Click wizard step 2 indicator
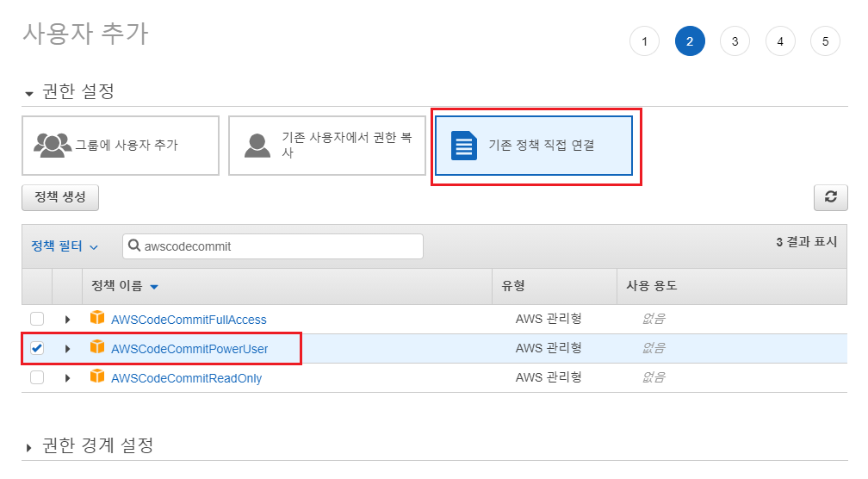The width and height of the screenshot is (868, 479). click(x=690, y=41)
